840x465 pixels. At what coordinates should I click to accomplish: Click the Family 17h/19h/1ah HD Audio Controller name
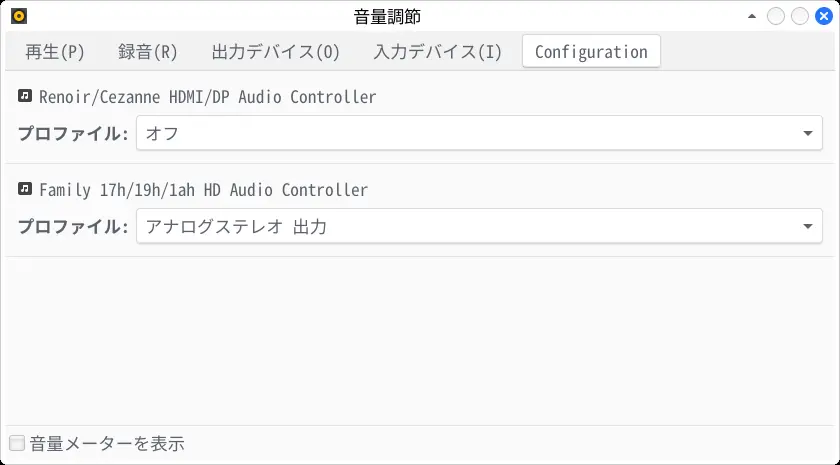click(x=203, y=189)
